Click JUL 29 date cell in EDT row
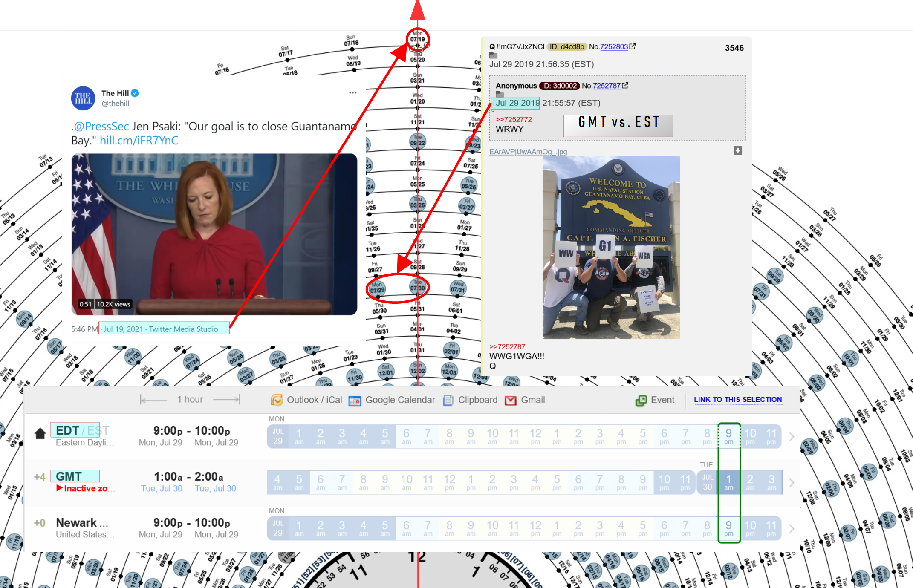Screen dimensions: 913x588 click(278, 437)
